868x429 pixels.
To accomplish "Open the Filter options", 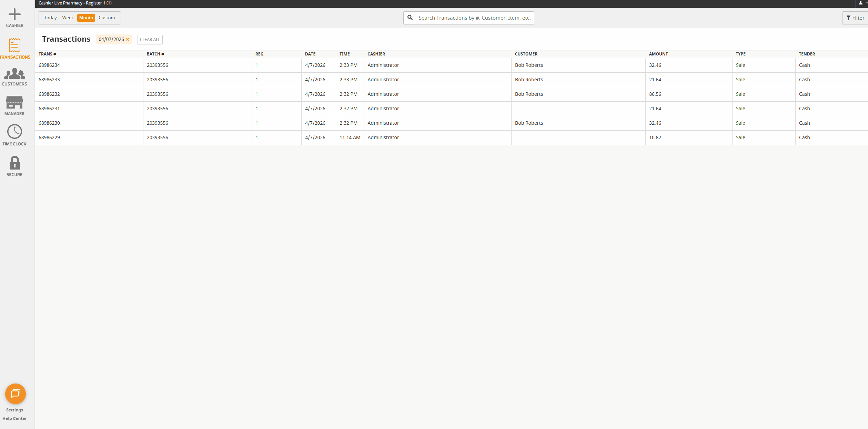I will pos(855,18).
